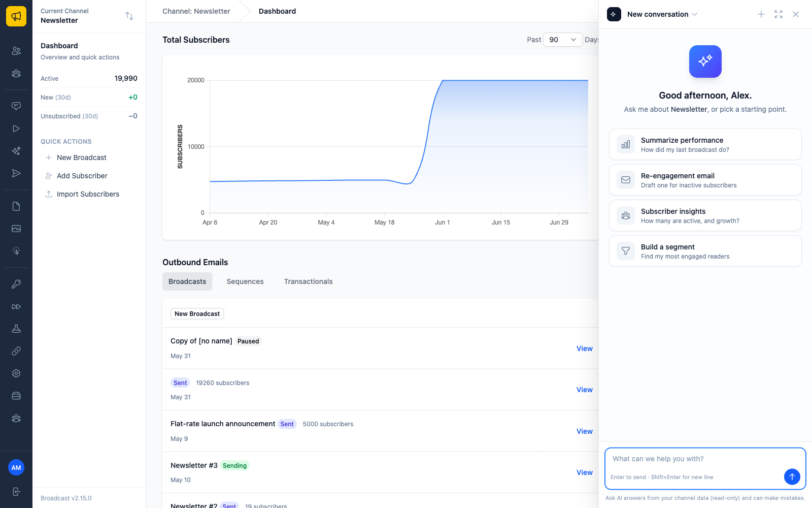Switch the current channel using the arrows icon
This screenshot has height=508, width=812.
coord(129,16)
